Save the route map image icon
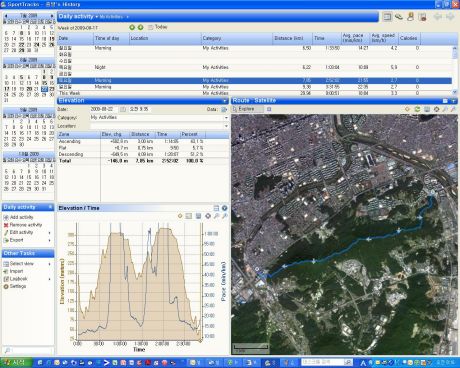 click(427, 109)
